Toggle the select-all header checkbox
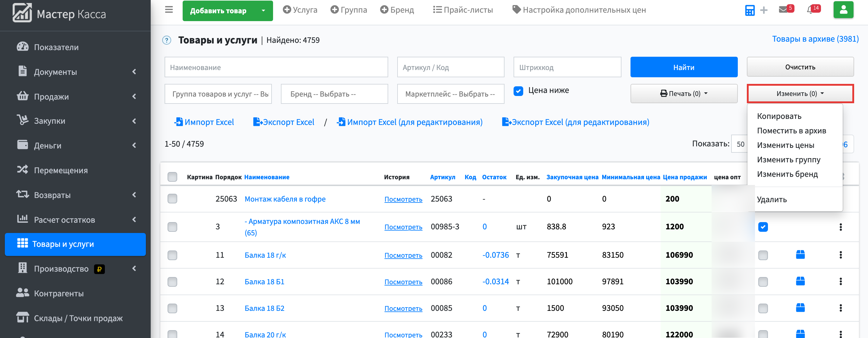 tap(172, 177)
